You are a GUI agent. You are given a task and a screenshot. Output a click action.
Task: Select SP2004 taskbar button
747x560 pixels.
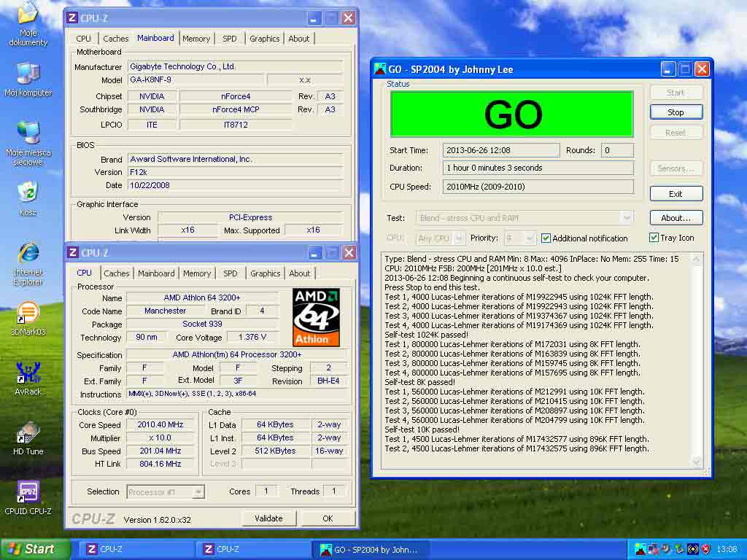(371, 549)
